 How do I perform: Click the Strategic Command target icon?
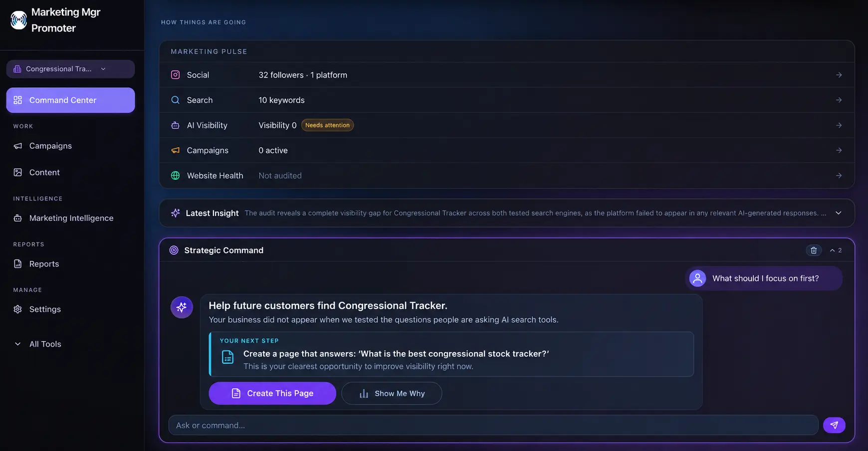(x=174, y=250)
